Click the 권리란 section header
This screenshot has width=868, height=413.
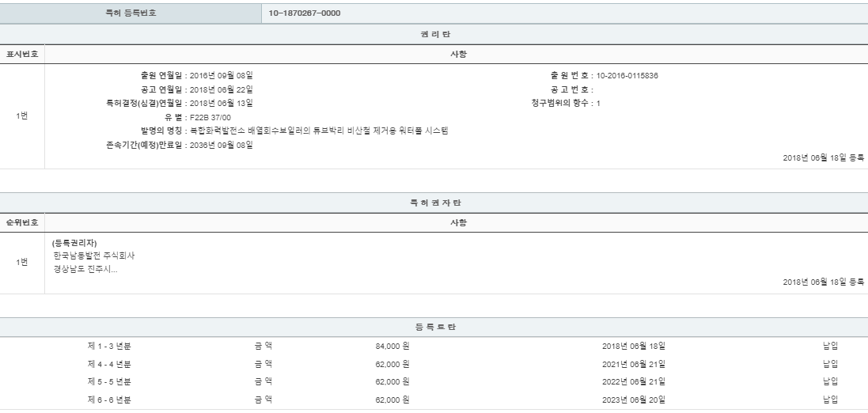pyautogui.click(x=434, y=34)
